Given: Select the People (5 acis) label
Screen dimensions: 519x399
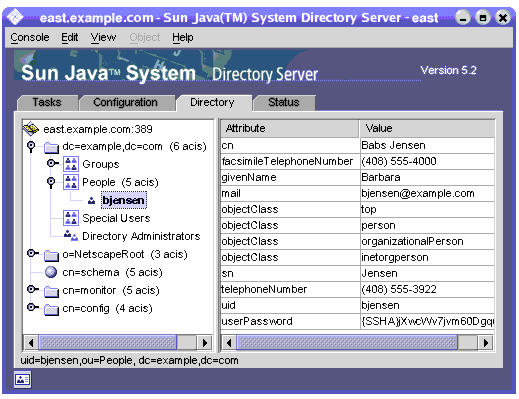Looking at the screenshot, I should pos(120,182).
